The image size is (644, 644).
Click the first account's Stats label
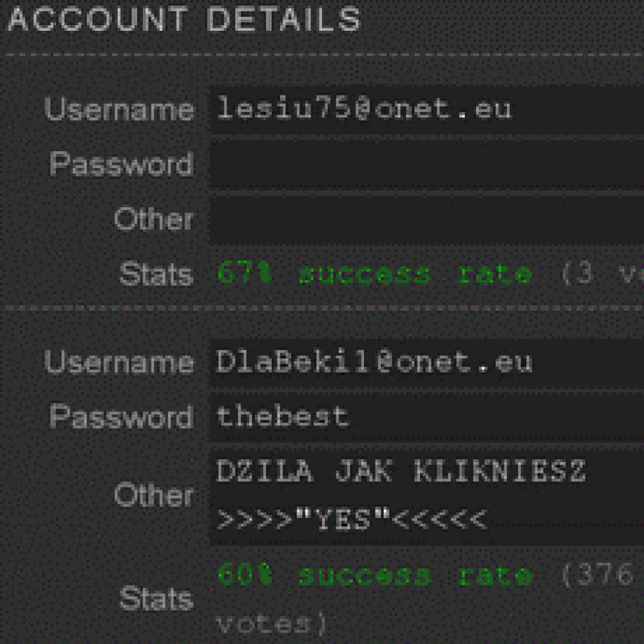pos(156,274)
